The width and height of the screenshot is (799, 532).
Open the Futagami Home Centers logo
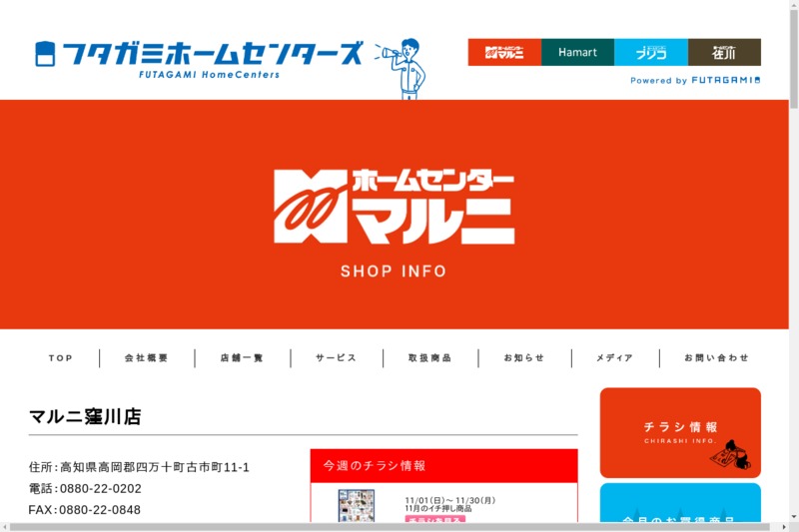199,59
